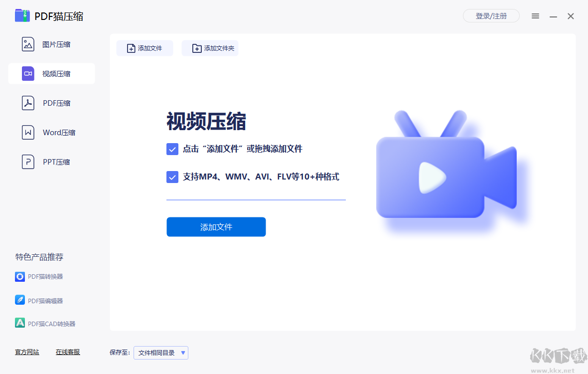Click the blue 添加文件 button
Screen dimensions: 588x374
(x=216, y=227)
